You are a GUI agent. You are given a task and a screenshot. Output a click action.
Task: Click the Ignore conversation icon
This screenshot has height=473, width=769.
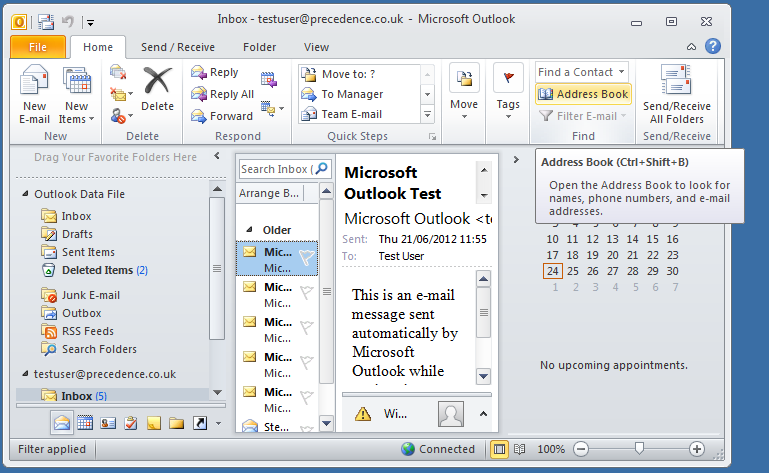pos(118,72)
